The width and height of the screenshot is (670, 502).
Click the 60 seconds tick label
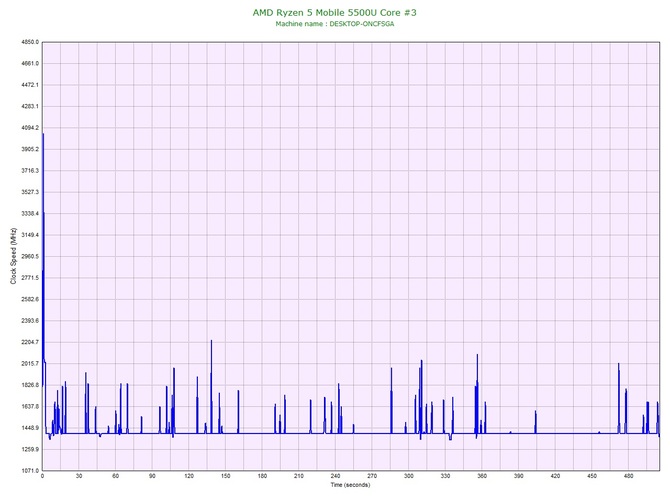(115, 476)
